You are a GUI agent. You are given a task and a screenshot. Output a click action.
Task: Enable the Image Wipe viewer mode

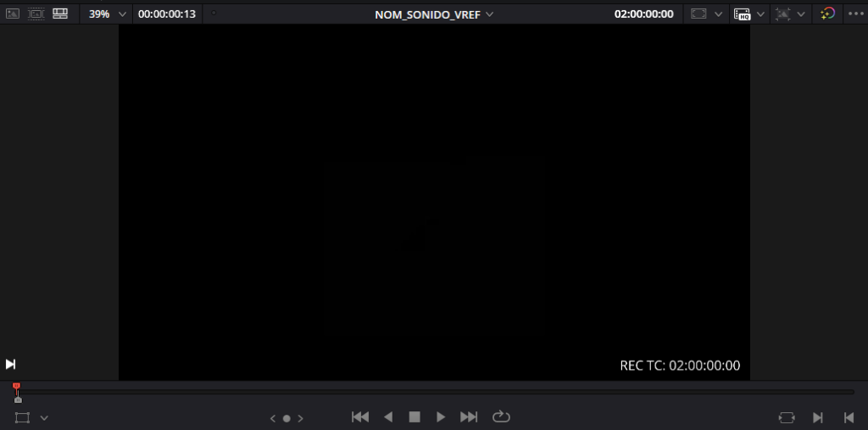click(x=12, y=14)
